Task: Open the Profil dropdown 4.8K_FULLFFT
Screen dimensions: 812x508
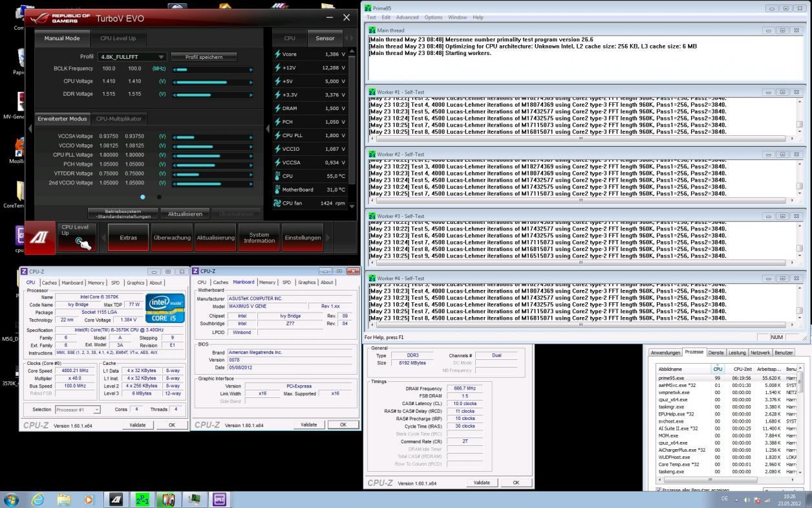Action: tap(133, 57)
